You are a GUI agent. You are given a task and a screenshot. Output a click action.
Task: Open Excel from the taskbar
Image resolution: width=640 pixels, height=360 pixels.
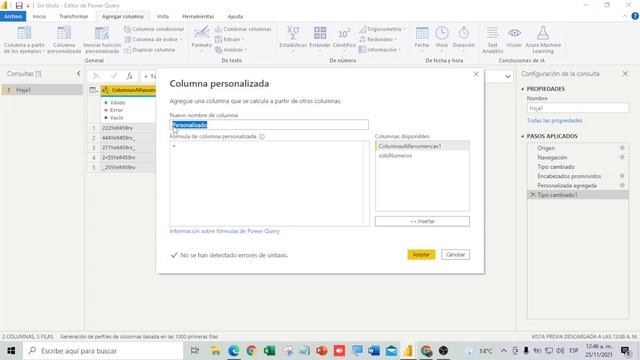tap(269, 351)
